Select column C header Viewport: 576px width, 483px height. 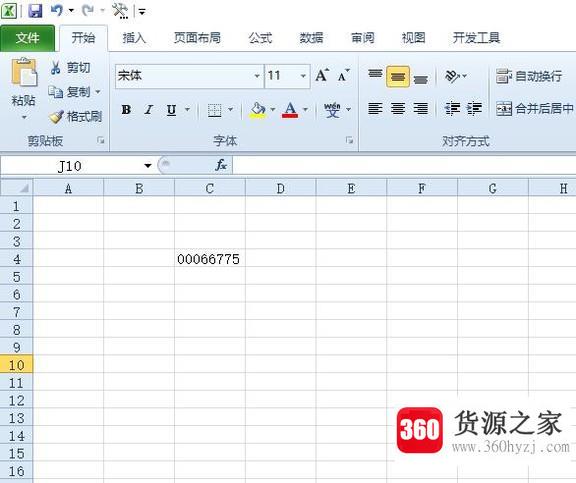point(210,188)
